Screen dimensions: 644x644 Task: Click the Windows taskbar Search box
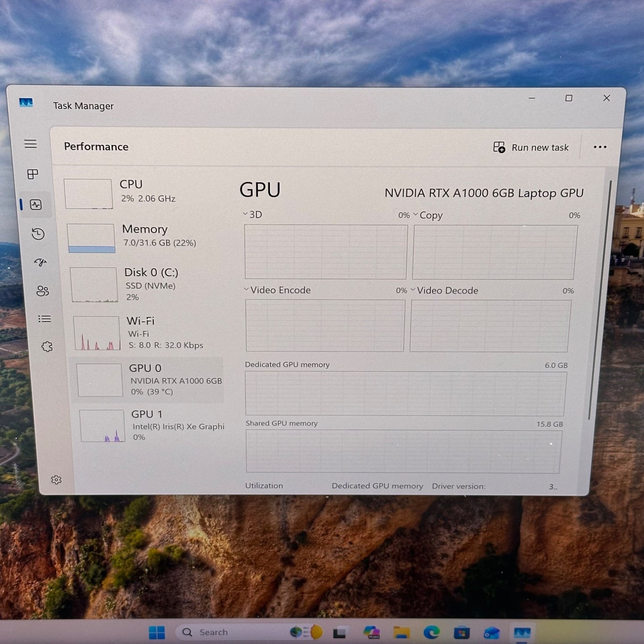(232, 632)
